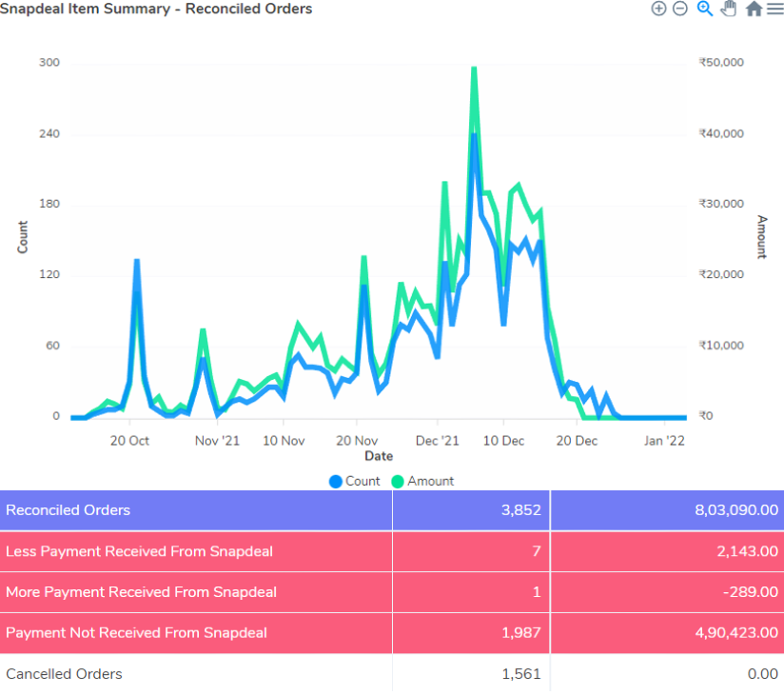Click the chart zoom out minus icon
This screenshot has height=696, width=784.
[x=680, y=9]
